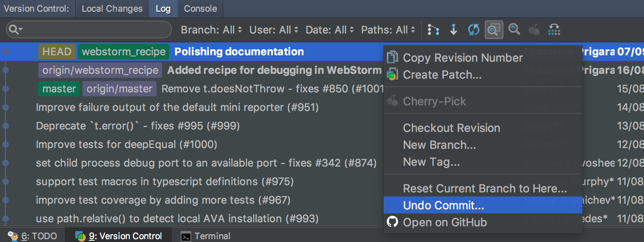Choose Copy Revision Number from context menu

coord(483,58)
